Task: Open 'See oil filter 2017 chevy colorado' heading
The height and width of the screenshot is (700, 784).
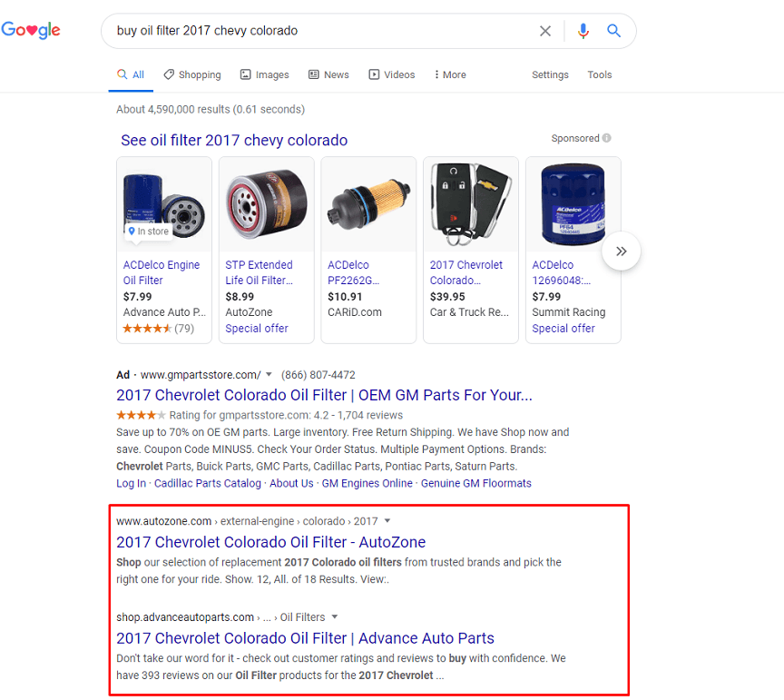Action: click(234, 140)
